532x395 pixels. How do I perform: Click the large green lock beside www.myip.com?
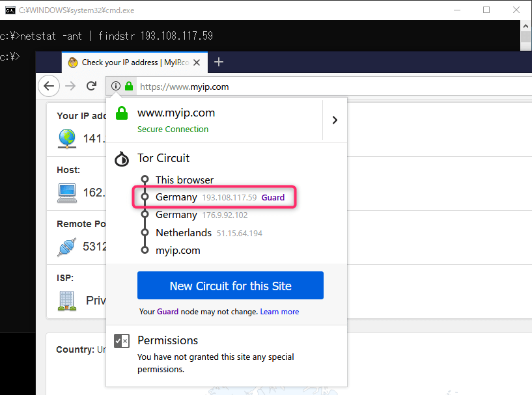[x=122, y=113]
